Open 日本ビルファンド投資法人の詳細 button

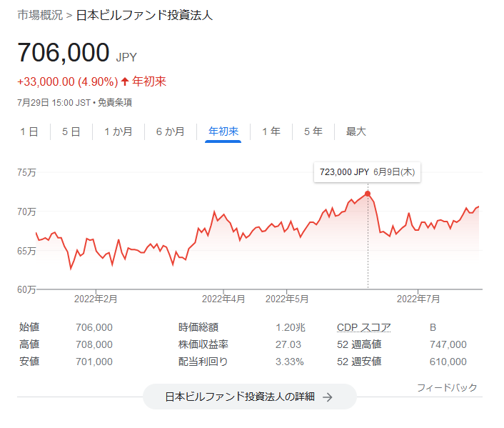pyautogui.click(x=250, y=397)
